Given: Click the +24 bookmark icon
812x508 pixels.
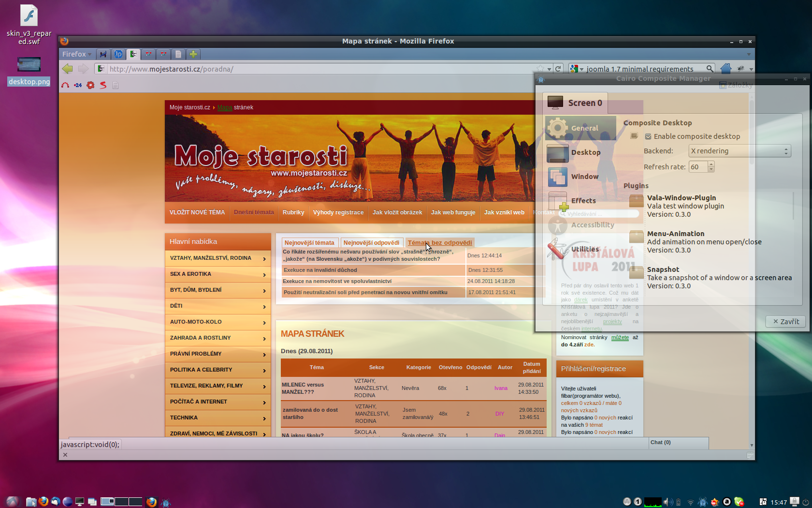Looking at the screenshot, I should coord(78,85).
